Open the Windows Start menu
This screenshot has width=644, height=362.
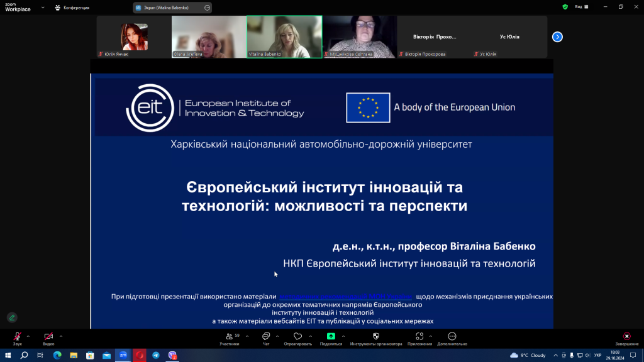8,355
